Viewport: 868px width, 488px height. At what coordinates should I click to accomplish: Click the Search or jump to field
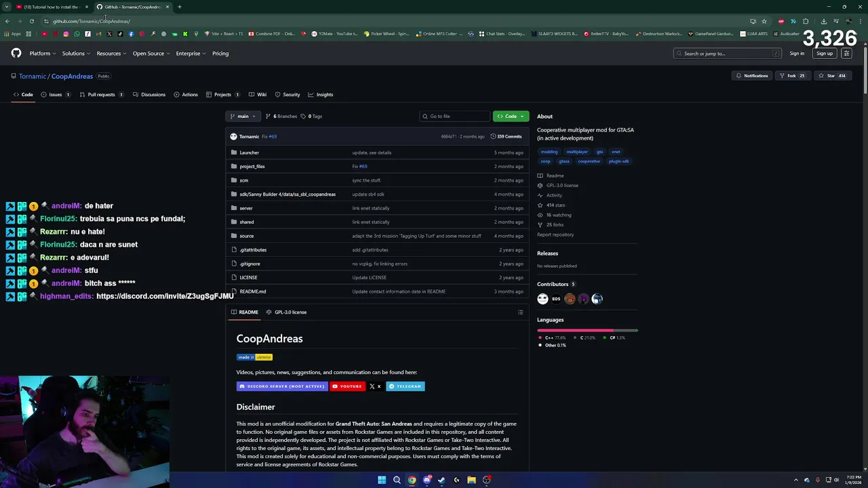(728, 54)
